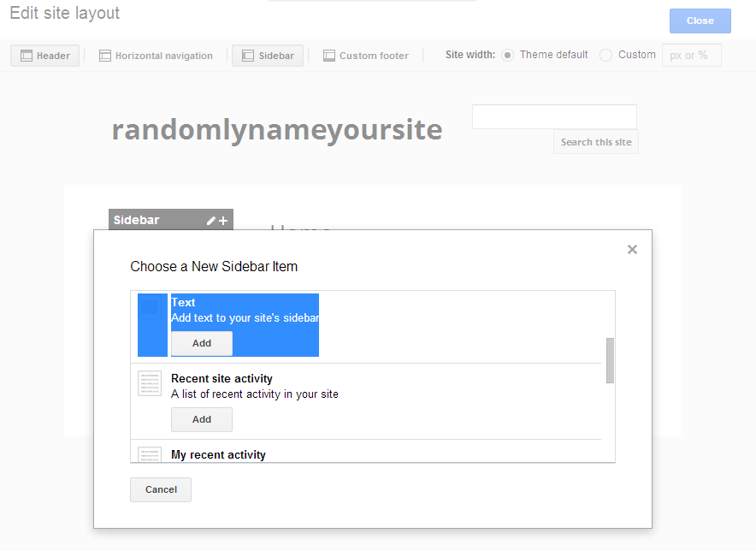The width and height of the screenshot is (756, 551).
Task: Click the px or % width field
Action: click(691, 55)
